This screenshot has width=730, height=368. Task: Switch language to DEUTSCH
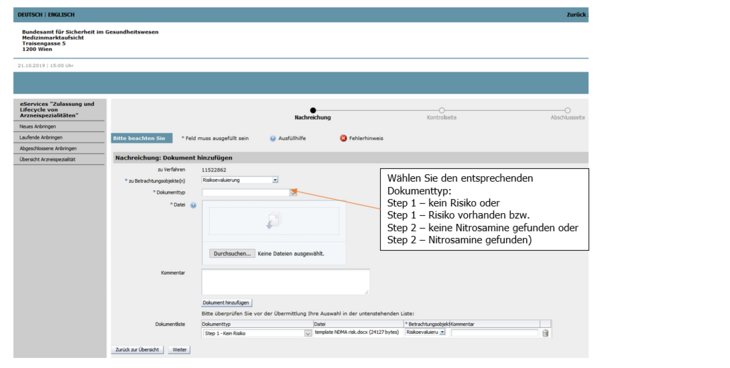click(30, 15)
